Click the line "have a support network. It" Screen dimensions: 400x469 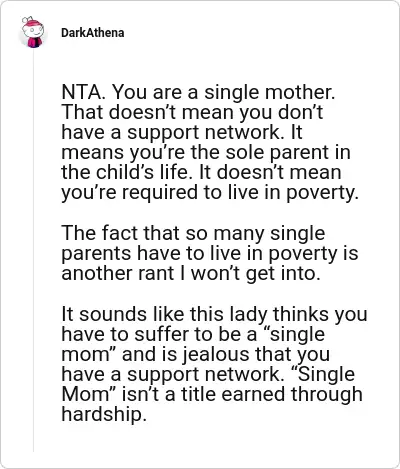point(182,132)
